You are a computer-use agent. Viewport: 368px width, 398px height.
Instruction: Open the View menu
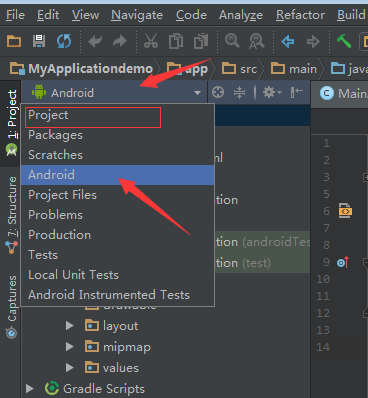85,15
